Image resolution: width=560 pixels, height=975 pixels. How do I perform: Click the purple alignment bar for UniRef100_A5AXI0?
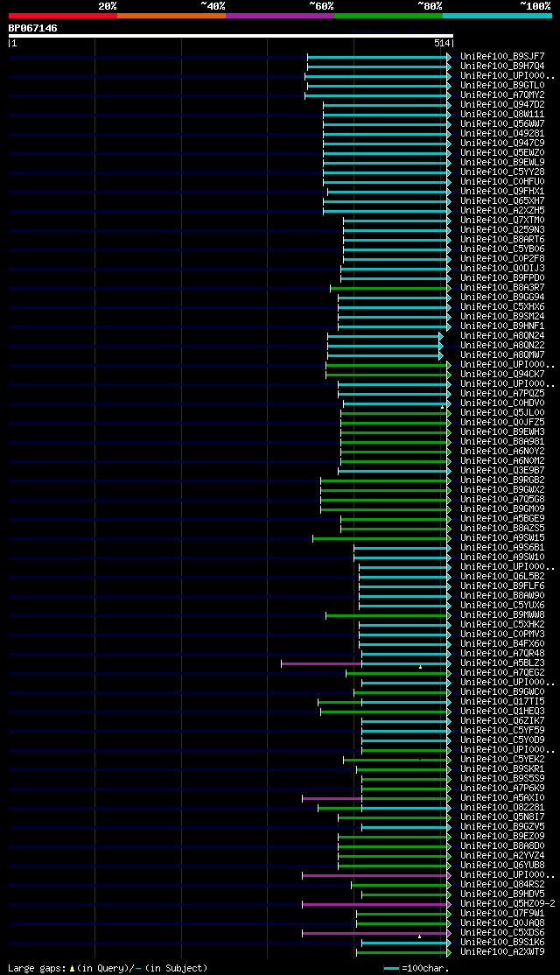(332, 798)
